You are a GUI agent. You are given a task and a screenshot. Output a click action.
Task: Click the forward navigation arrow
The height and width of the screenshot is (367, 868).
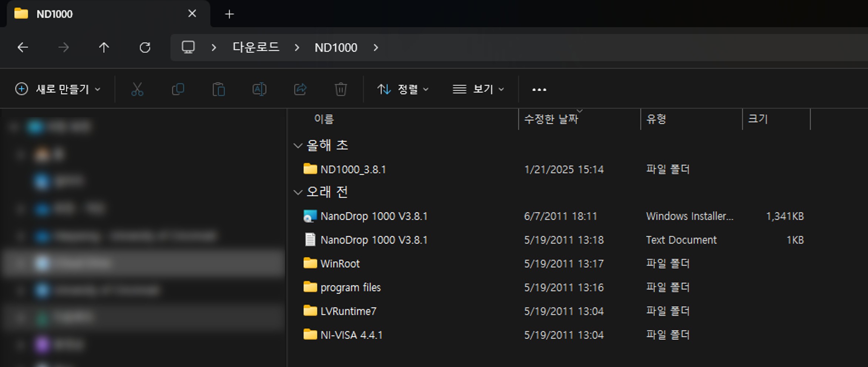point(64,47)
